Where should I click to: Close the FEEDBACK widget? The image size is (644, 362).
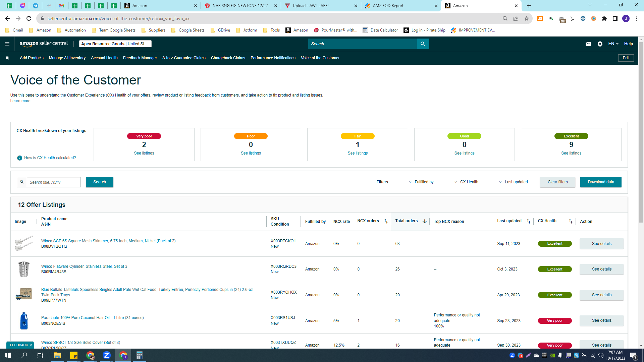(x=31, y=345)
